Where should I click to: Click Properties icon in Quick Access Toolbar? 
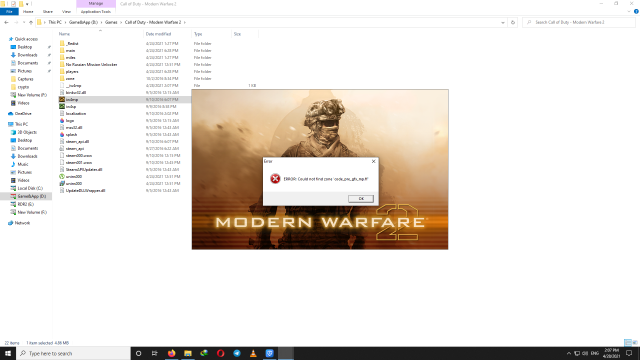(13, 4)
